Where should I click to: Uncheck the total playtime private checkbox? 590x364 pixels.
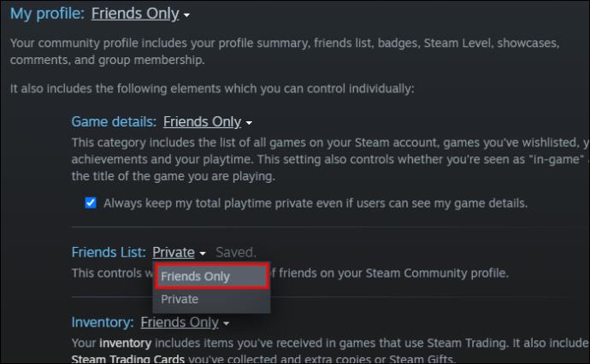91,203
